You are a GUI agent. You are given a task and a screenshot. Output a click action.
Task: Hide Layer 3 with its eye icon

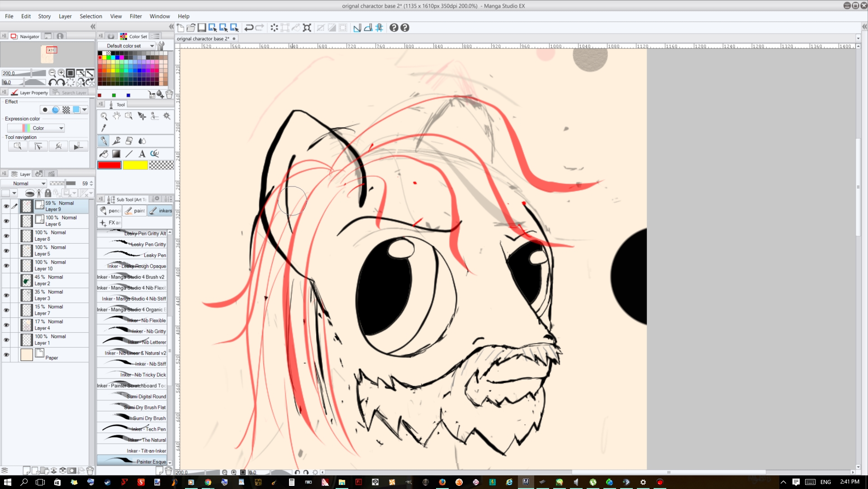[6, 295]
